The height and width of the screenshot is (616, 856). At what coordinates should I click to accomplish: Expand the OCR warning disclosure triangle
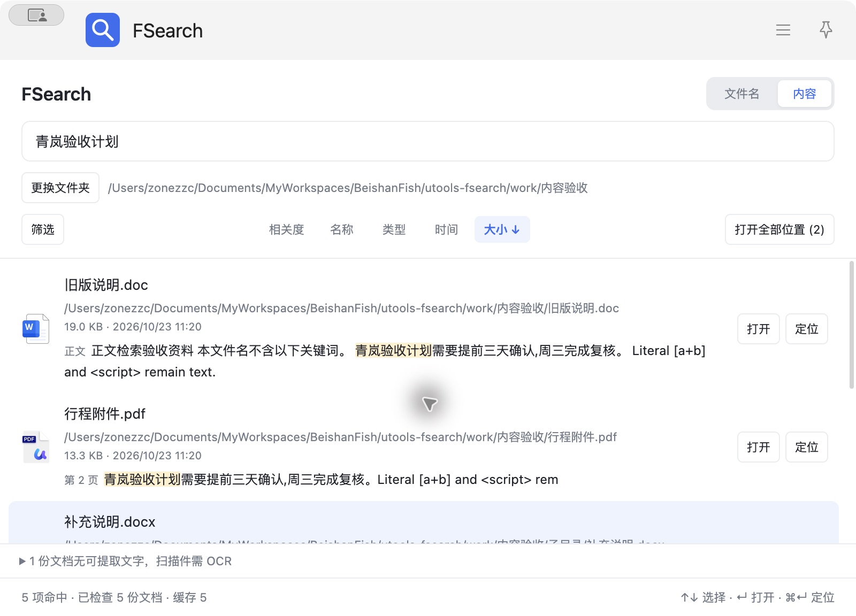pos(22,561)
